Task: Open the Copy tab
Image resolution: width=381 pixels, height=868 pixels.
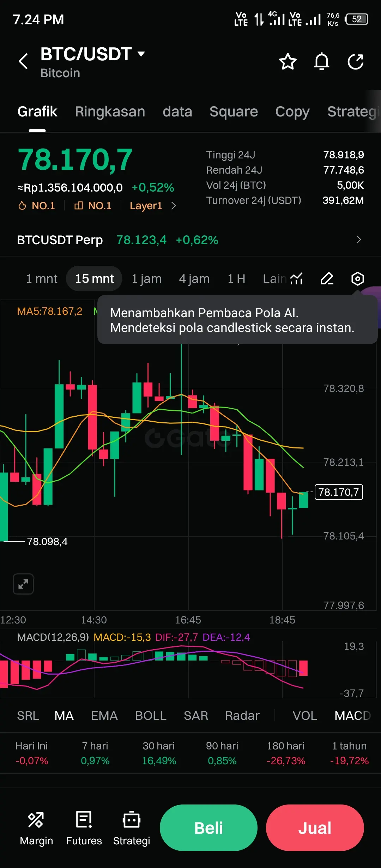Action: pos(292,111)
